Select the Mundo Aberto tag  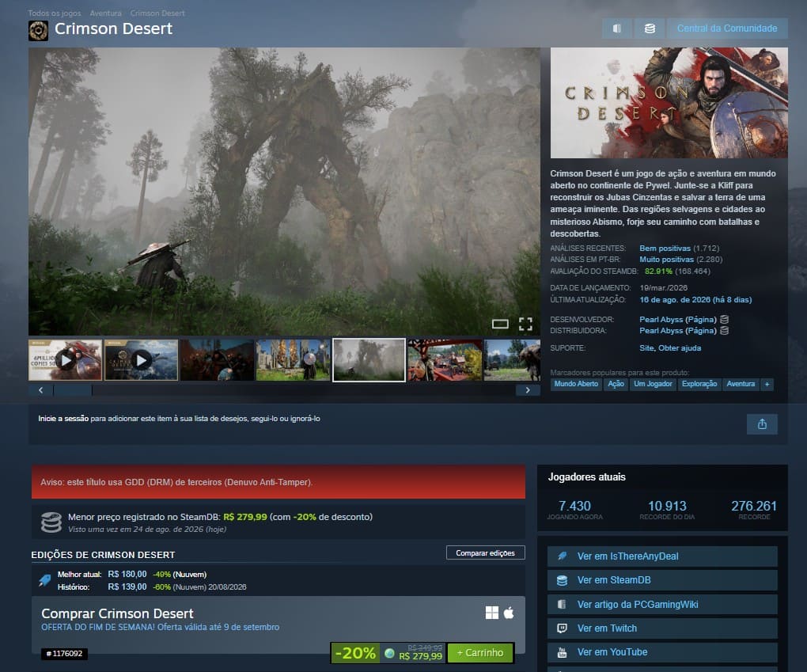click(x=576, y=384)
